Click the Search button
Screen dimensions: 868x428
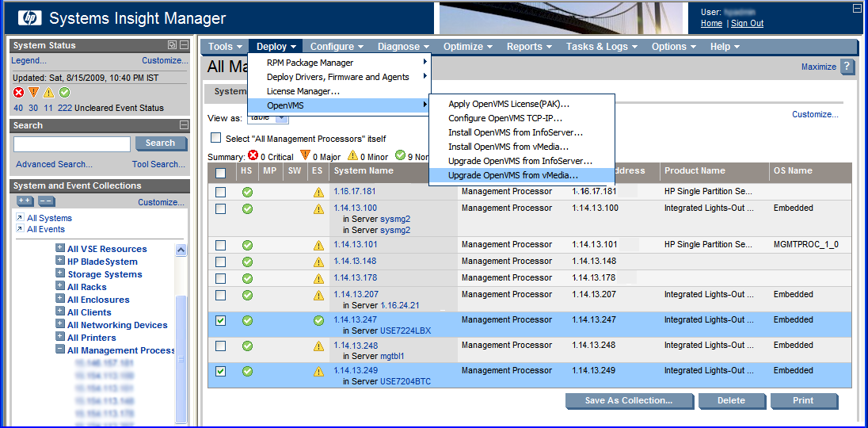(161, 143)
